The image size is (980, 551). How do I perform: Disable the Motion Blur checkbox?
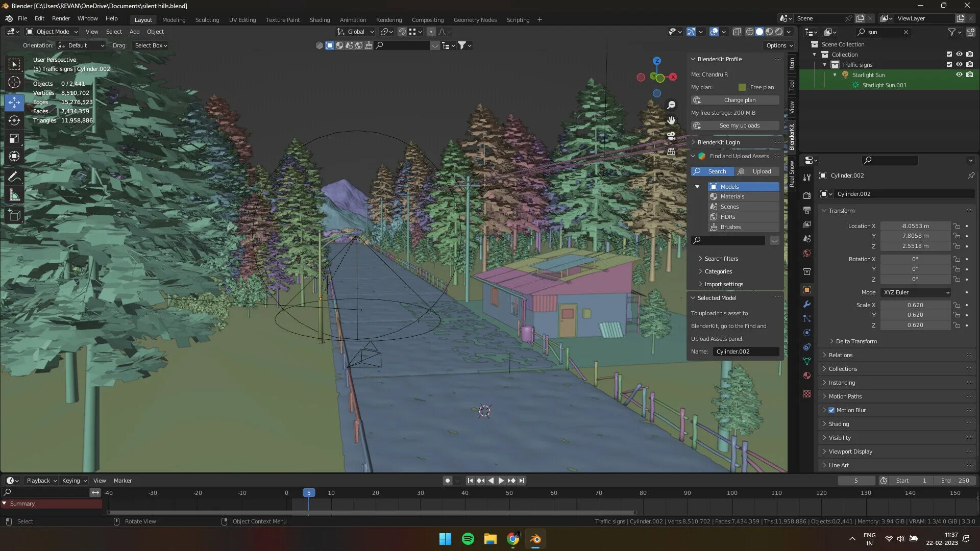831,410
